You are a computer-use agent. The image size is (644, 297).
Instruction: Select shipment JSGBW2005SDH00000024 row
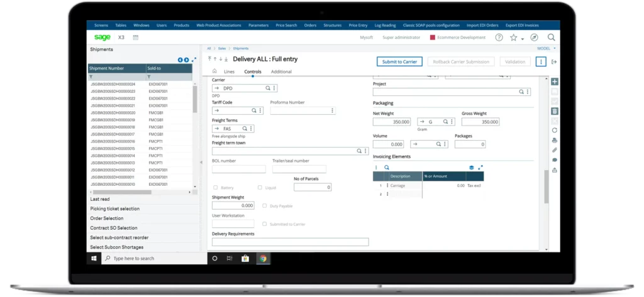pyautogui.click(x=140, y=84)
